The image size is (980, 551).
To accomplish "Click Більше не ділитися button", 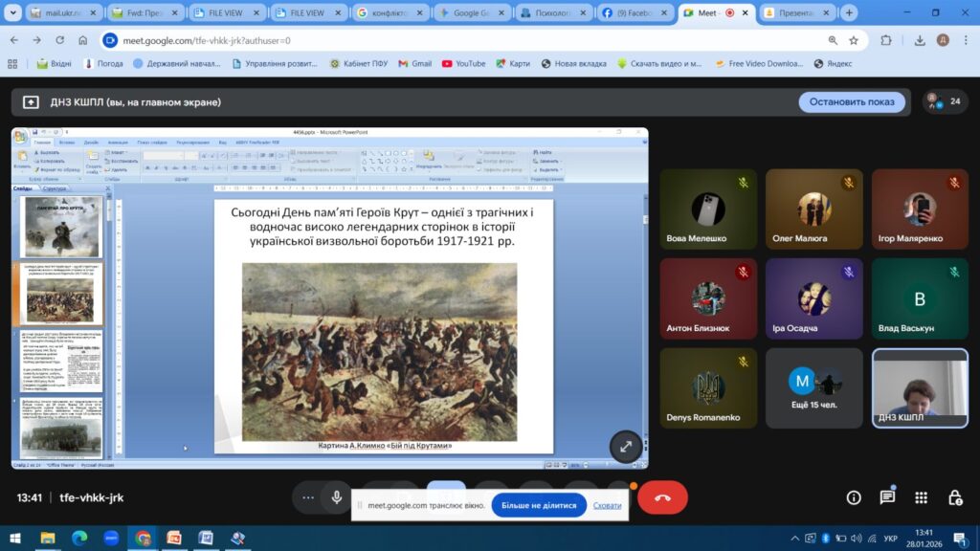I will tap(539, 505).
